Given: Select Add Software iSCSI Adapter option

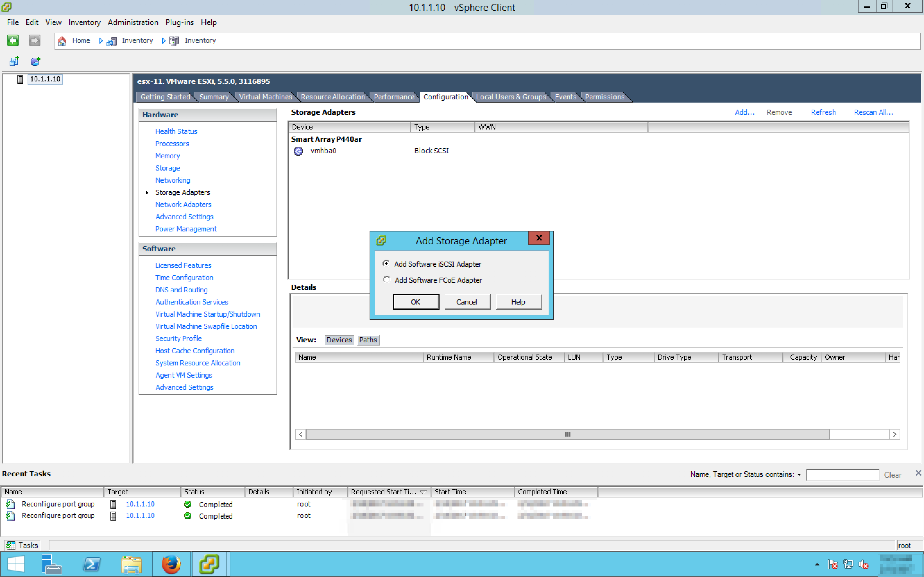Looking at the screenshot, I should (x=386, y=263).
